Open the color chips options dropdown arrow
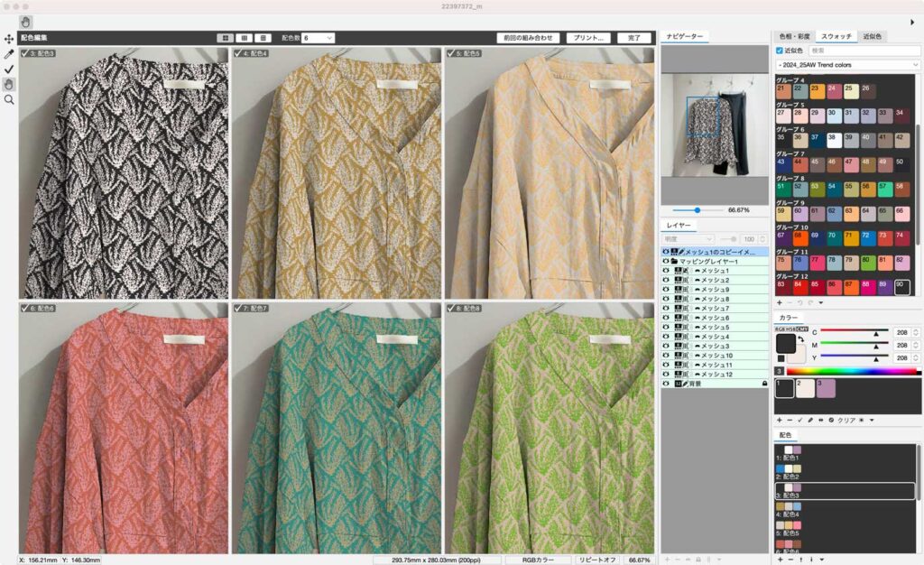The image size is (924, 565). (872, 420)
